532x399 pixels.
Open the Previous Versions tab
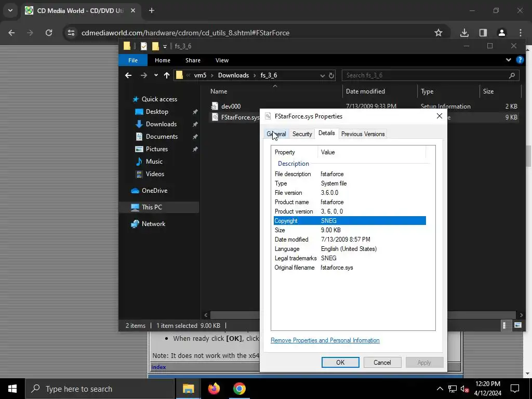coord(363,134)
